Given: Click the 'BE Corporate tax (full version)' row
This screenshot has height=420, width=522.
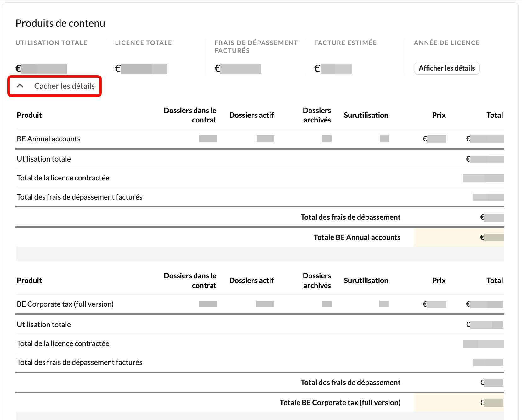Looking at the screenshot, I should click(260, 304).
